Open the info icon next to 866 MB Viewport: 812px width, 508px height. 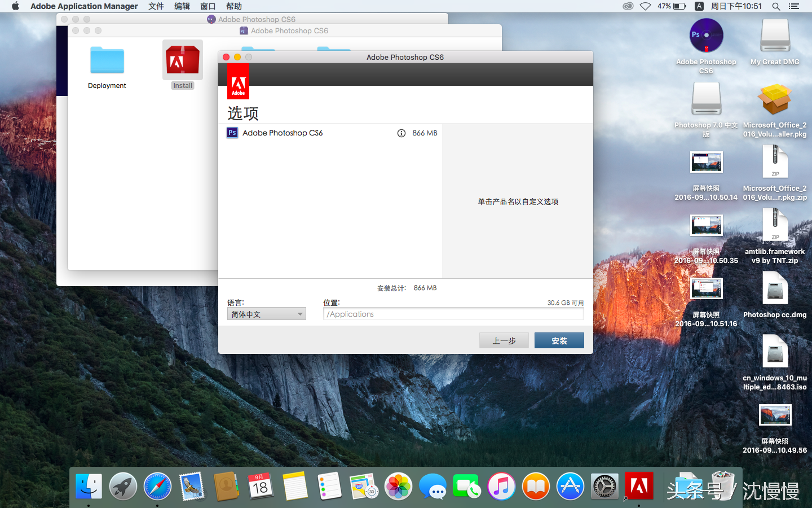coord(401,133)
